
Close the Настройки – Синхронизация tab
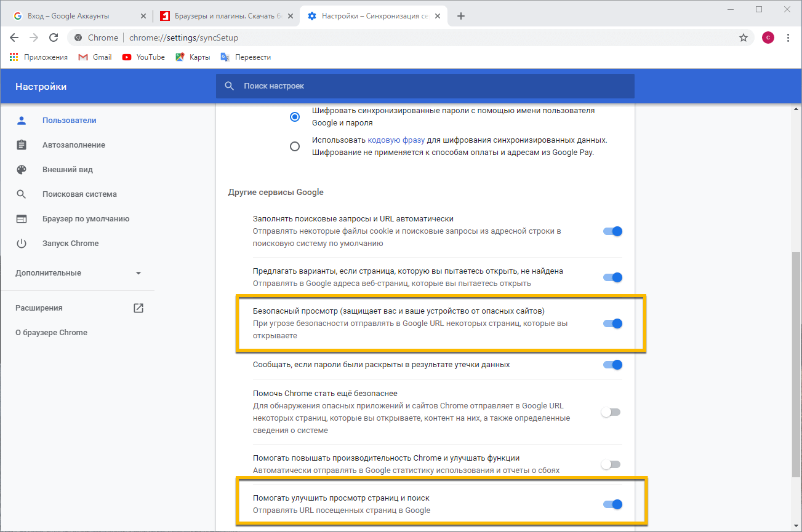[438, 16]
